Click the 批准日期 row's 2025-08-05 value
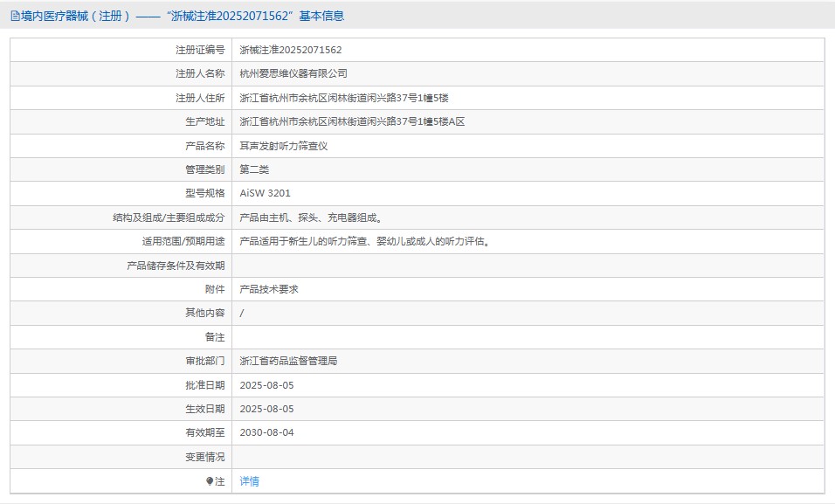Viewport: 835px width, 504px height. [x=266, y=385]
